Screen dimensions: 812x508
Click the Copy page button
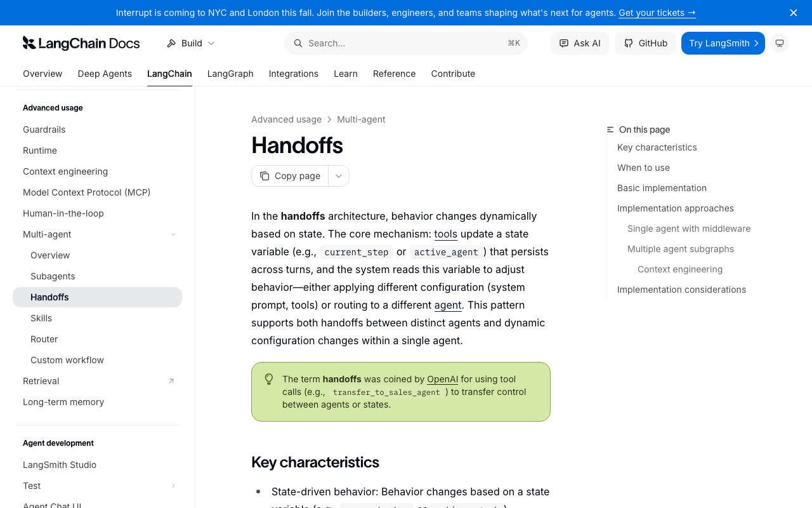[290, 176]
